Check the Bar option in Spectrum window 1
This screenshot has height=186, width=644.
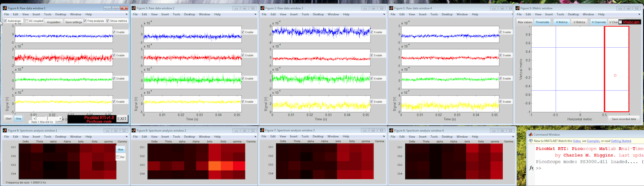point(118,158)
